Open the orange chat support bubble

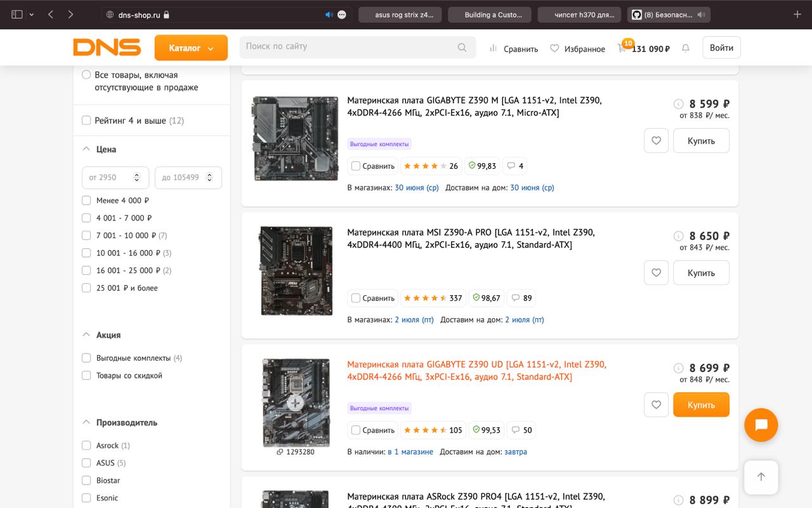[x=761, y=425]
